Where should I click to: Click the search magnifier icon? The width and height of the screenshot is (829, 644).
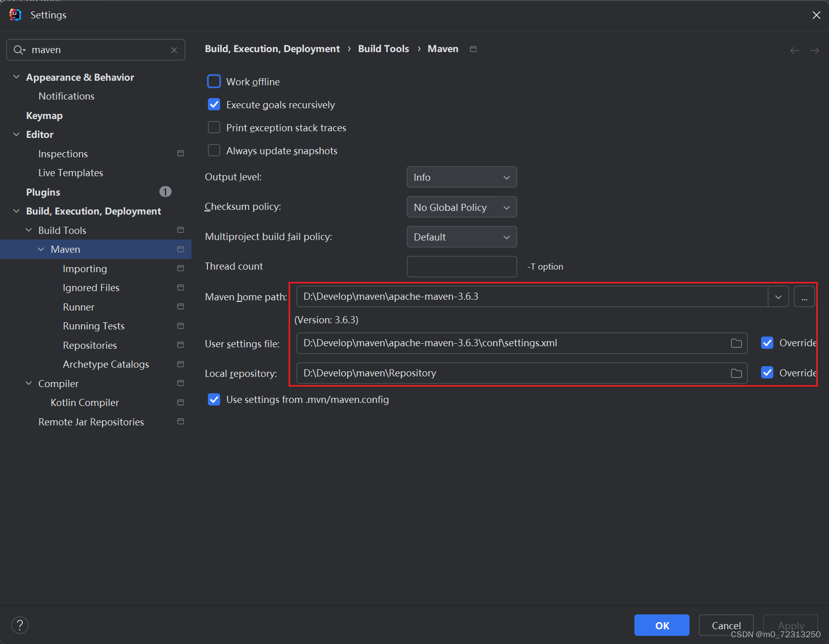(19, 50)
